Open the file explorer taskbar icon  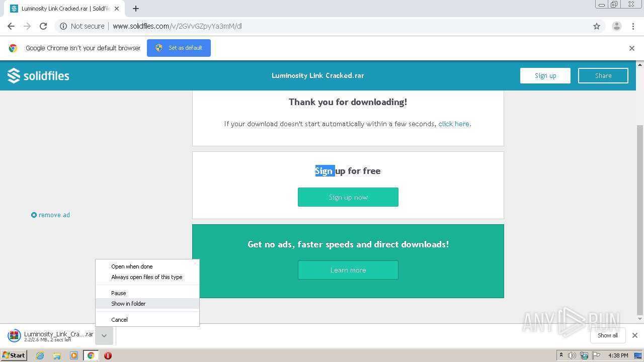pyautogui.click(x=57, y=355)
